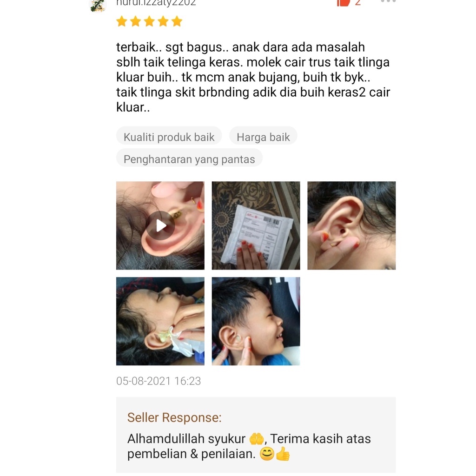The image size is (476, 476).
Task: Click the like count number 2
Action: click(358, 3)
